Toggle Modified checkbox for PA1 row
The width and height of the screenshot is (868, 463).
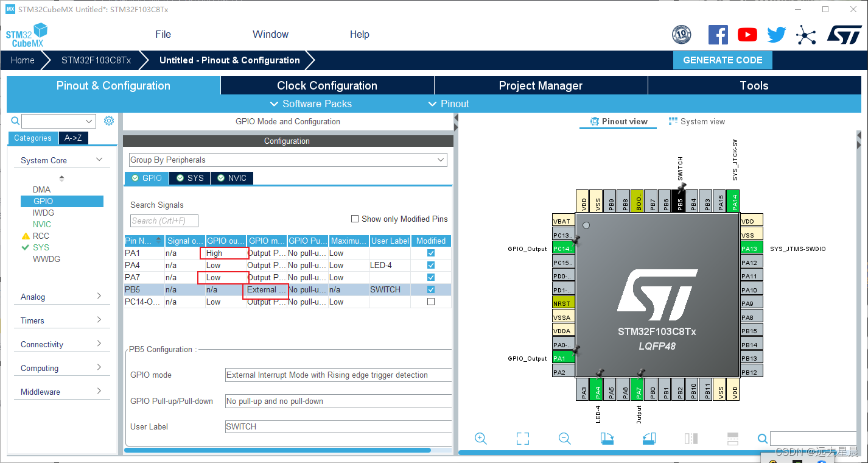(x=431, y=253)
